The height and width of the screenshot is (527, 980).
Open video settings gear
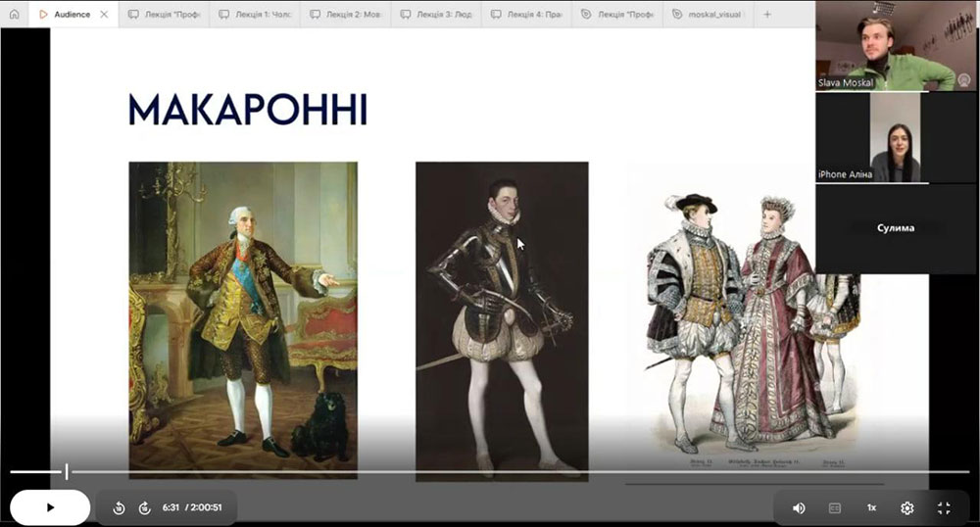coord(907,507)
